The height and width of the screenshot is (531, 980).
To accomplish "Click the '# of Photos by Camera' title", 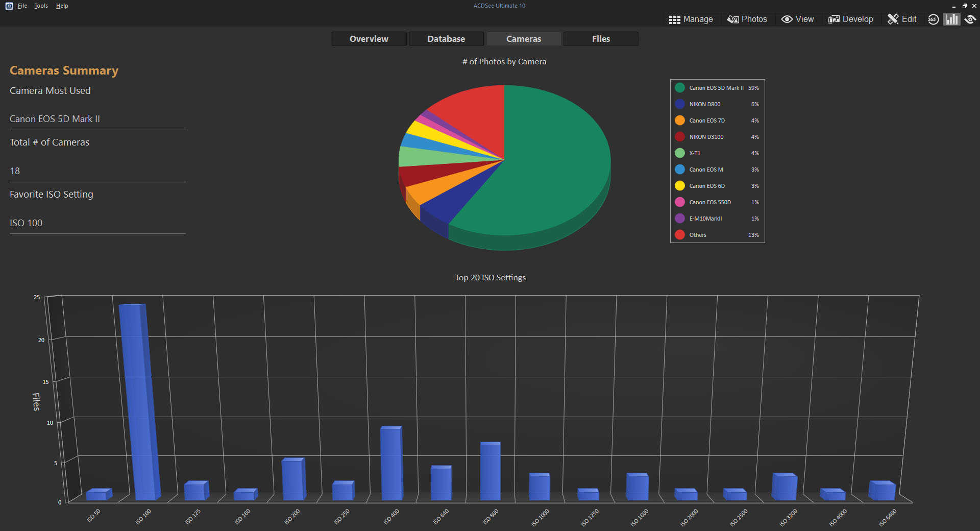I will tap(504, 62).
